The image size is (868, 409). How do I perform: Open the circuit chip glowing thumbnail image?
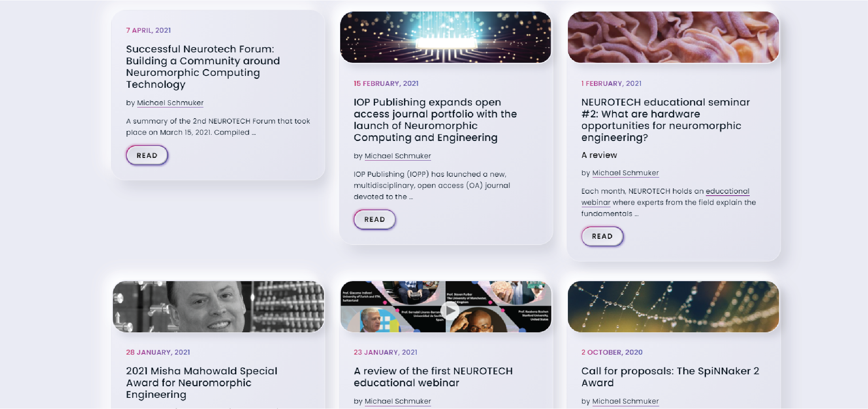click(x=445, y=37)
